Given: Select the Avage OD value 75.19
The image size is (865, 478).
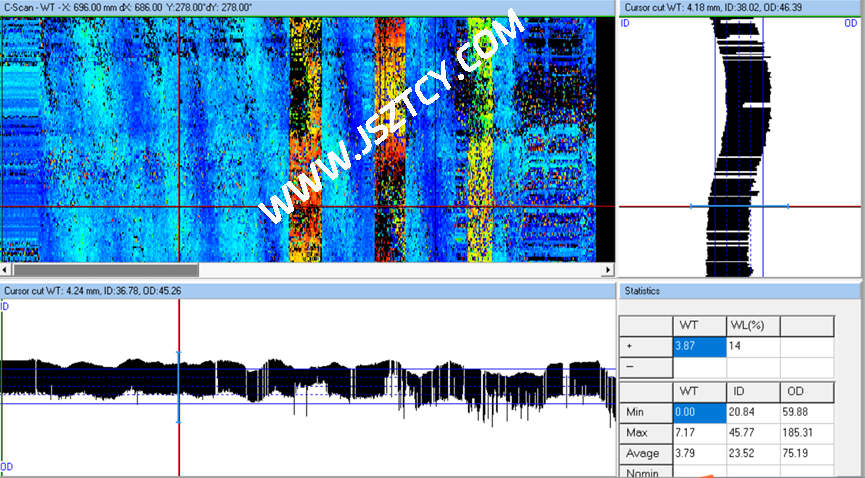Looking at the screenshot, I should (x=806, y=453).
